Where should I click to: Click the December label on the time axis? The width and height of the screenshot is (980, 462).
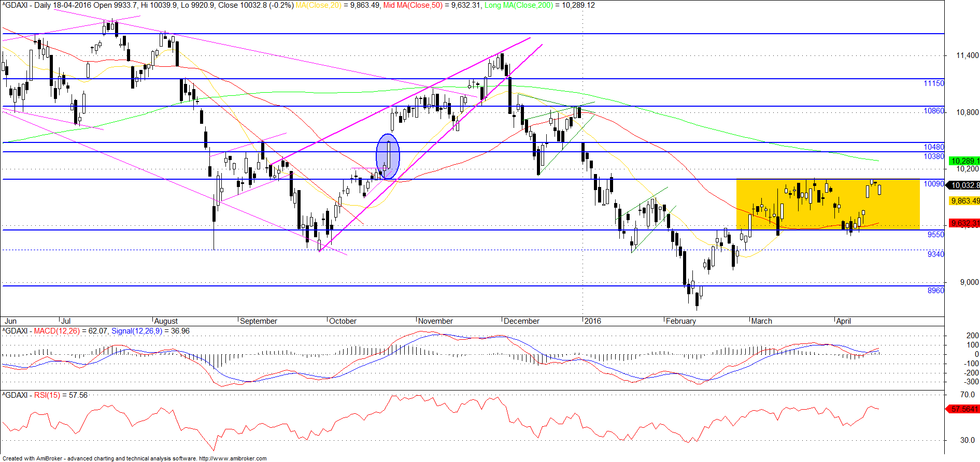(x=521, y=321)
